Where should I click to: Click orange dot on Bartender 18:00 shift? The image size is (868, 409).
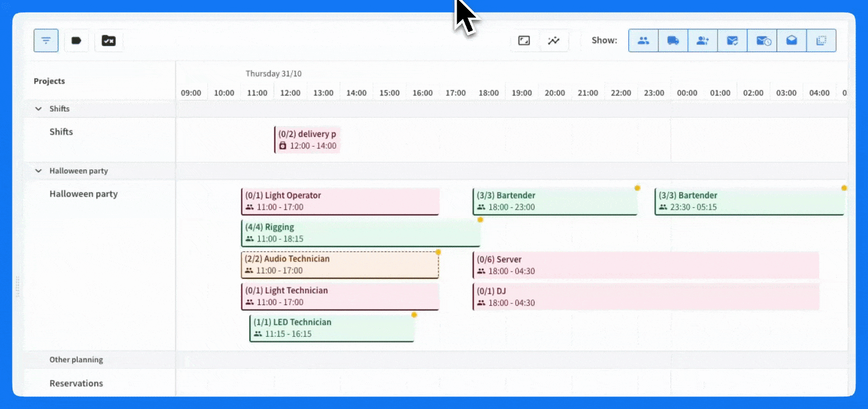637,187
